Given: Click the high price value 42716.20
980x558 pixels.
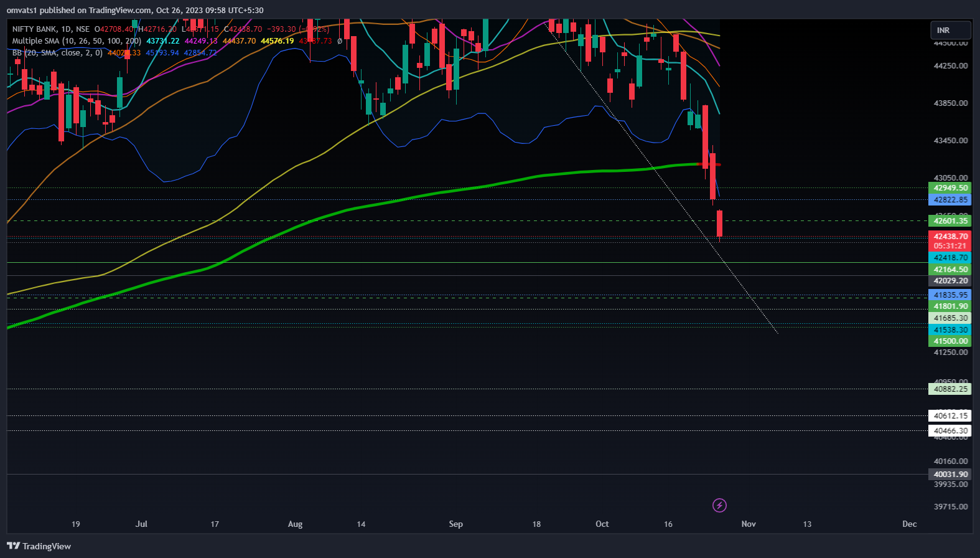Looking at the screenshot, I should [x=160, y=29].
